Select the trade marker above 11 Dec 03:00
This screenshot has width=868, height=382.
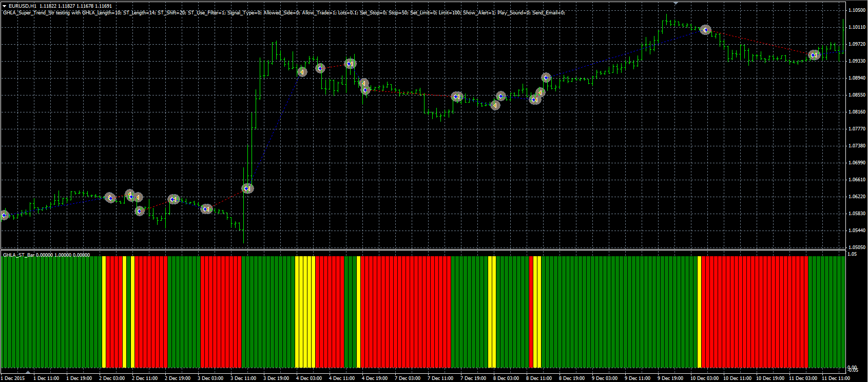(814, 55)
